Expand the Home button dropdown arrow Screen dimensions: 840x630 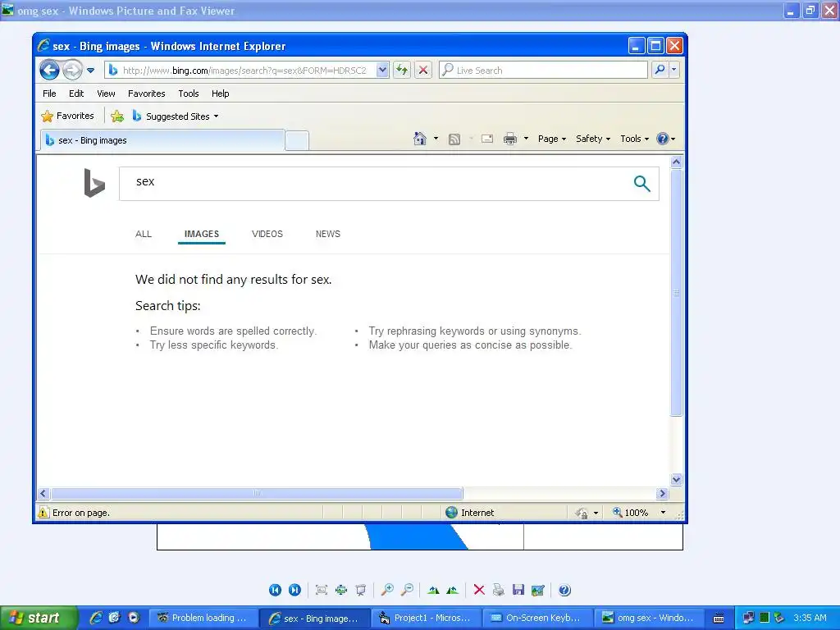pos(436,139)
